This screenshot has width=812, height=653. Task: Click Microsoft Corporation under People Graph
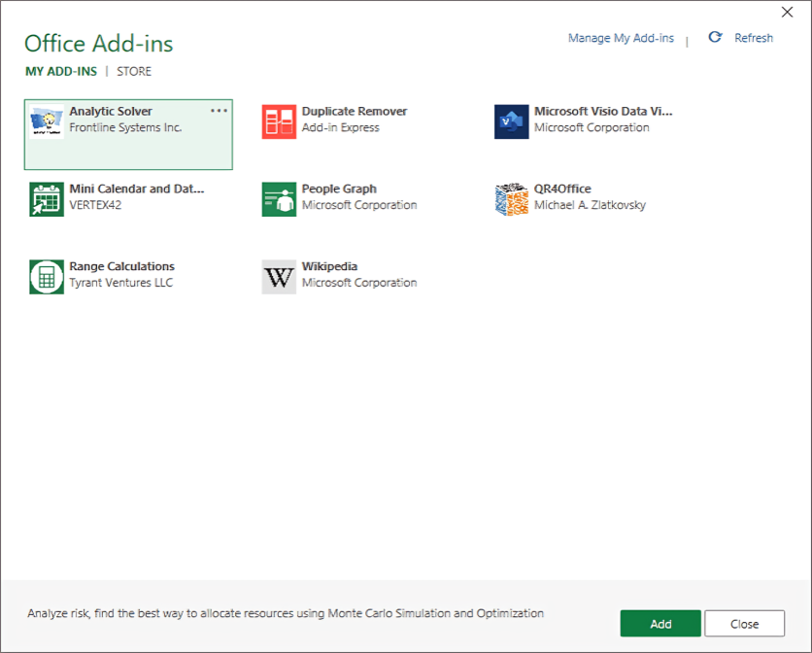pyautogui.click(x=359, y=205)
